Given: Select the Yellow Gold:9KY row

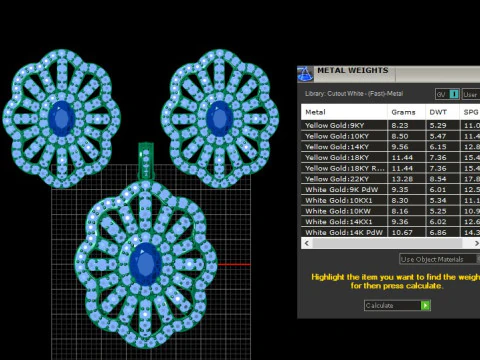Looking at the screenshot, I should point(390,125).
